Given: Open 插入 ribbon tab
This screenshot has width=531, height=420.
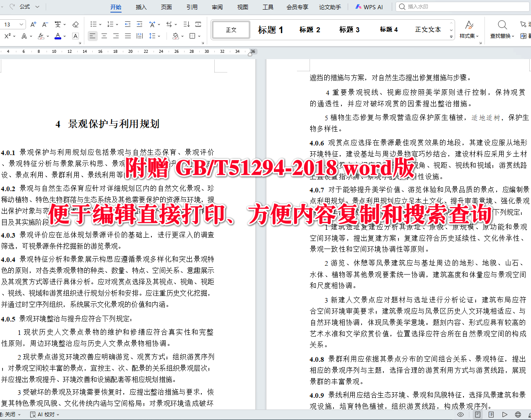Looking at the screenshot, I should pos(141,7).
